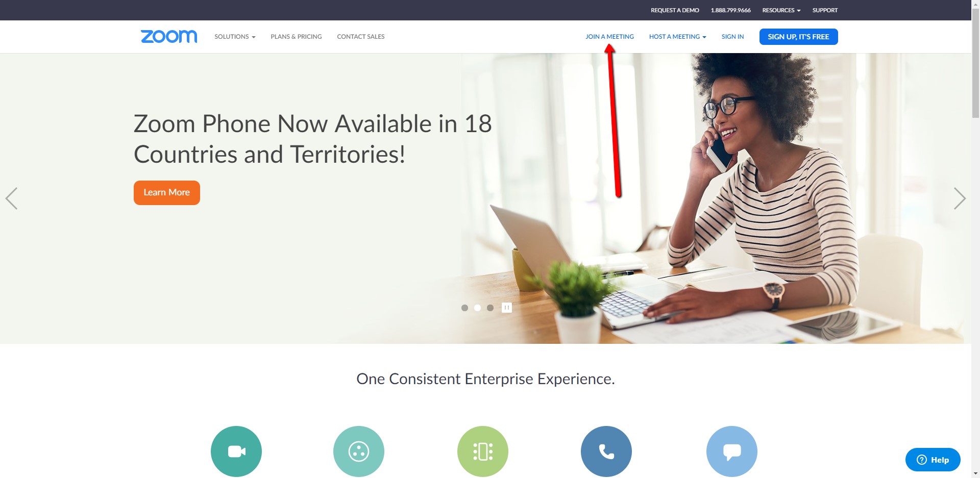980x478 pixels.
Task: Expand the Host a Meeting dropdown
Action: click(x=678, y=37)
